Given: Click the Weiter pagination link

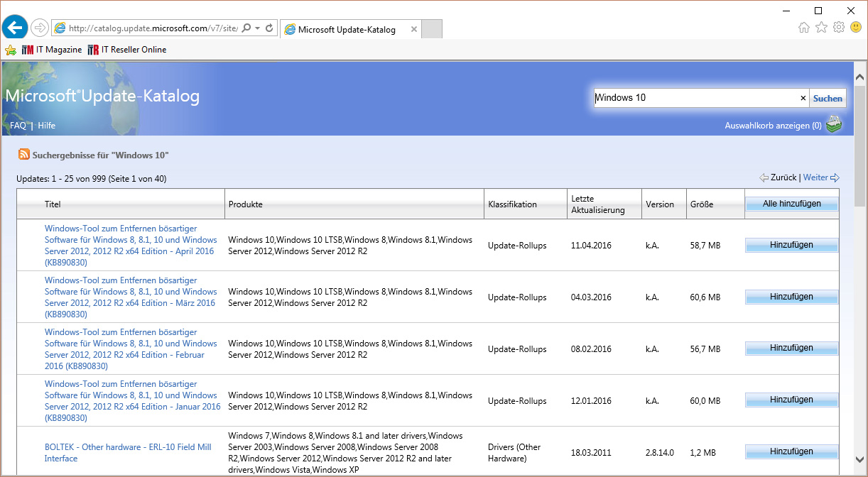Looking at the screenshot, I should click(815, 177).
